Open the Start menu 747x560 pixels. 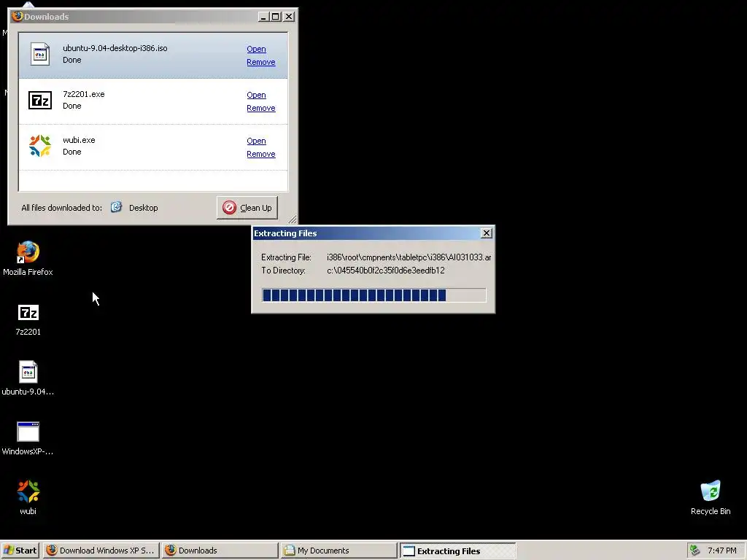click(20, 551)
